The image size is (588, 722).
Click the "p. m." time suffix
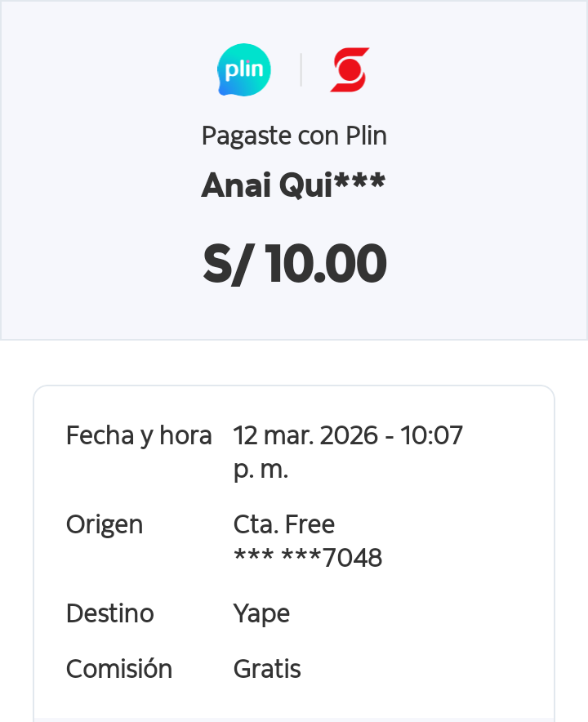tap(261, 470)
